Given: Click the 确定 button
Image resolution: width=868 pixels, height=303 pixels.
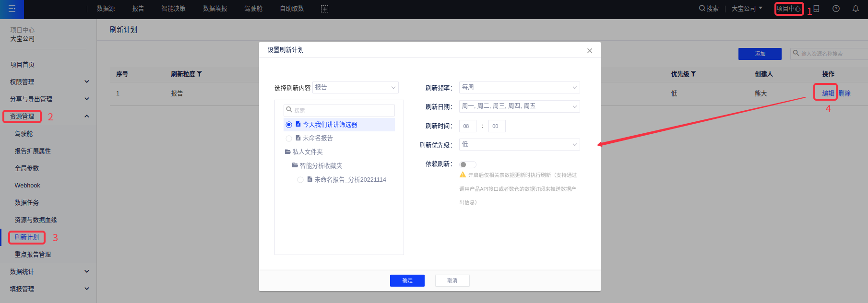Looking at the screenshot, I should coord(407,280).
